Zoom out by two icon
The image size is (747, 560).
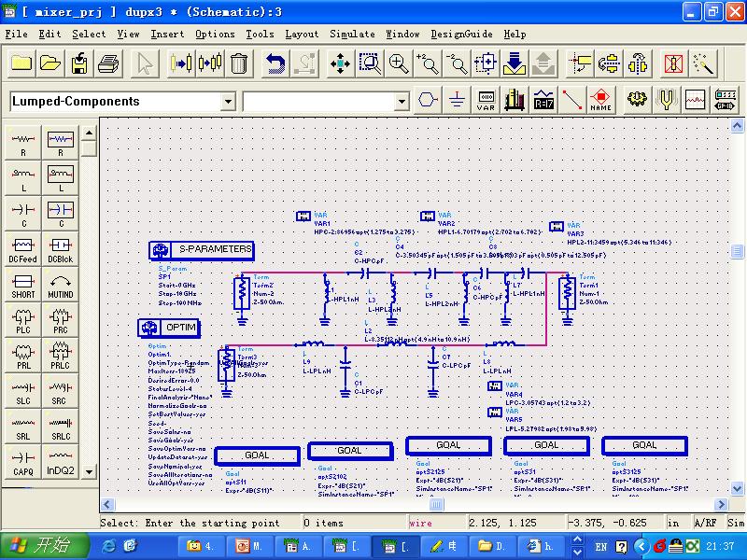[457, 63]
